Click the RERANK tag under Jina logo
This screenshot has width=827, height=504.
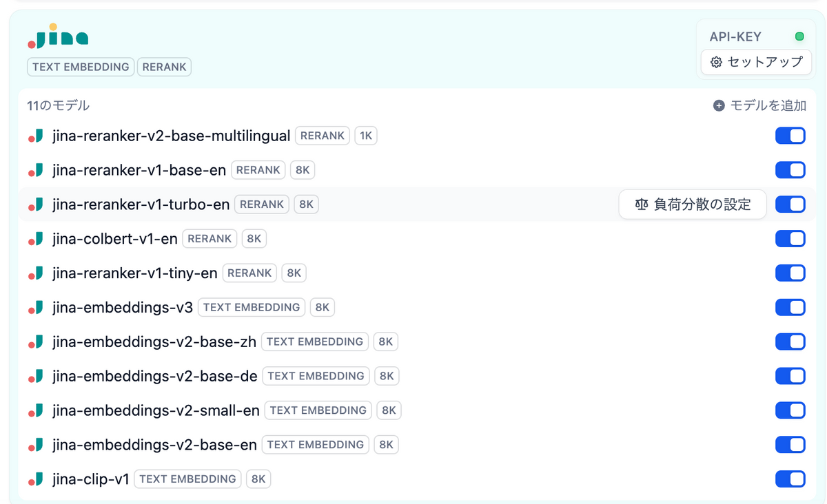(x=164, y=67)
